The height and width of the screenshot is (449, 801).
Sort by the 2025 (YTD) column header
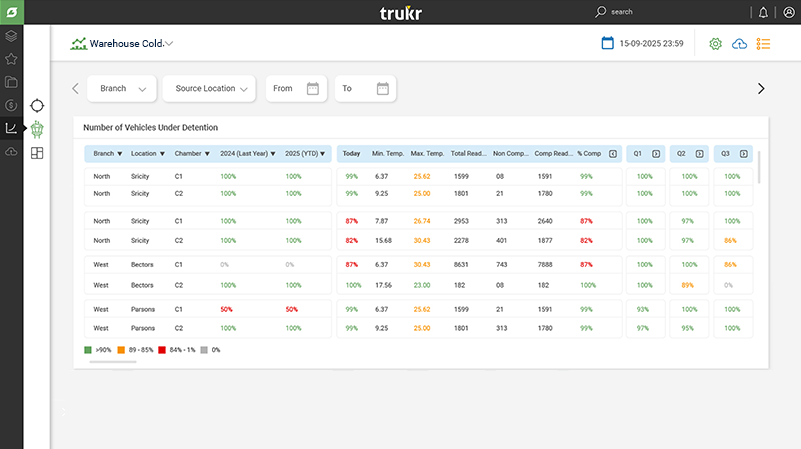point(306,154)
